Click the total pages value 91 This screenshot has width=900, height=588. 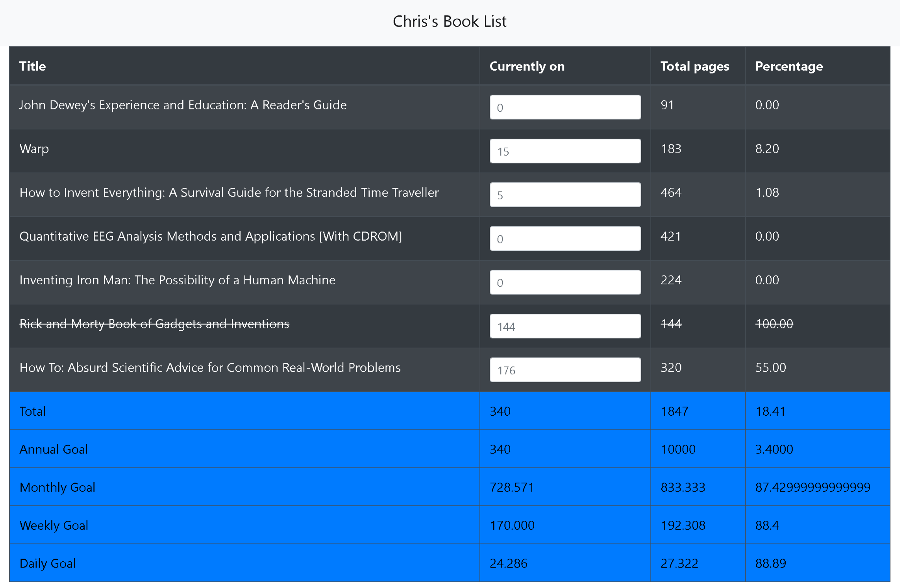(667, 105)
